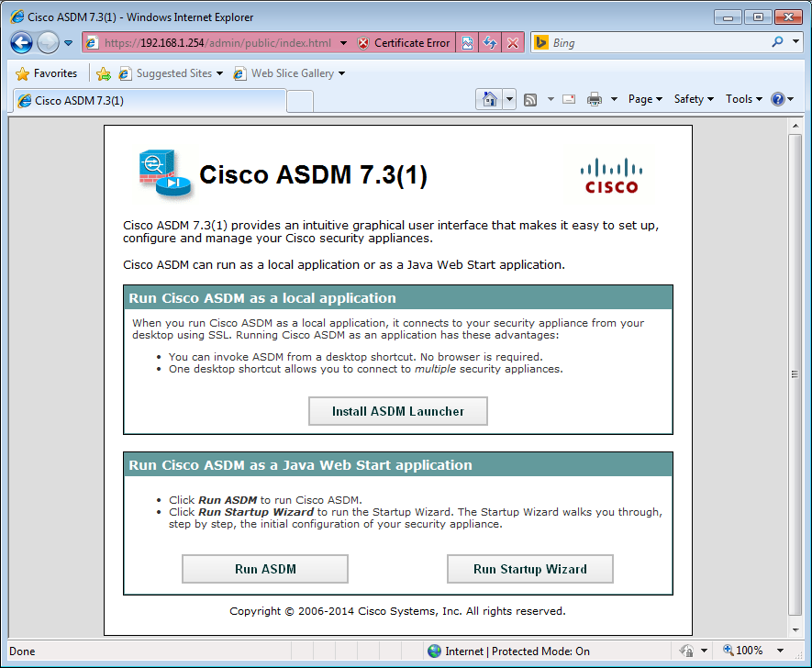
Task: Click the Add to Favorites Bar star icon
Action: [x=104, y=73]
